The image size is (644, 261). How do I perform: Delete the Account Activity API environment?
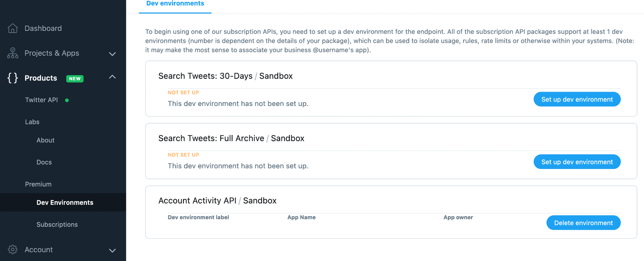pos(583,223)
